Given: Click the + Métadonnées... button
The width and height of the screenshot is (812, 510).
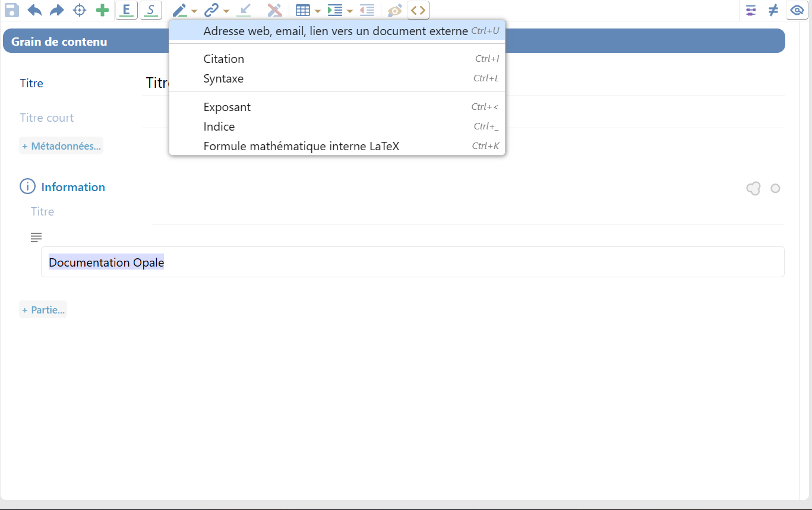Looking at the screenshot, I should coord(61,146).
